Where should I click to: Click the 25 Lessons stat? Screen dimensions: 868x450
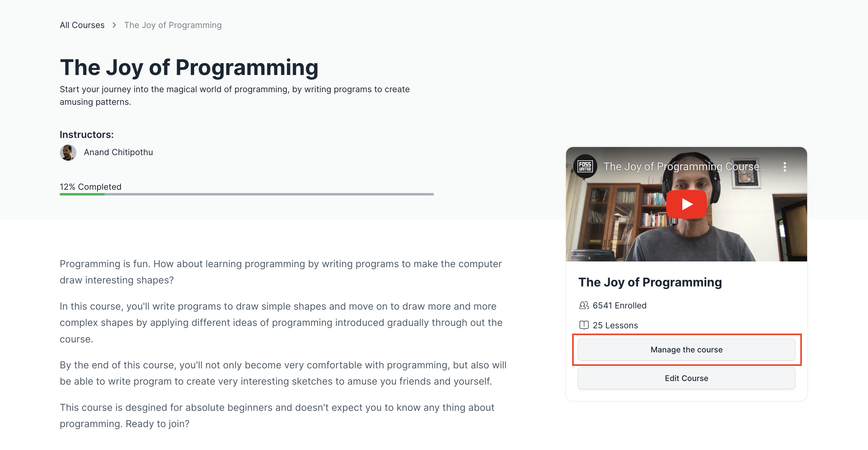[615, 325]
